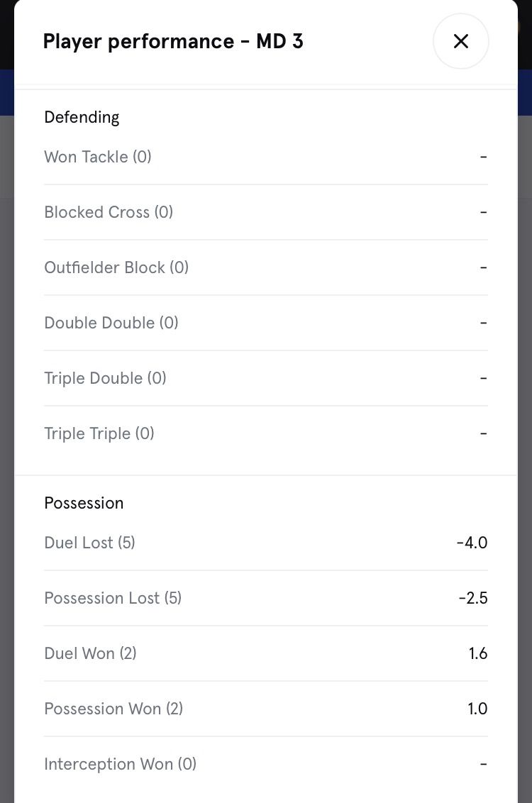Click the Outfielder Block (0) row

coord(116,267)
